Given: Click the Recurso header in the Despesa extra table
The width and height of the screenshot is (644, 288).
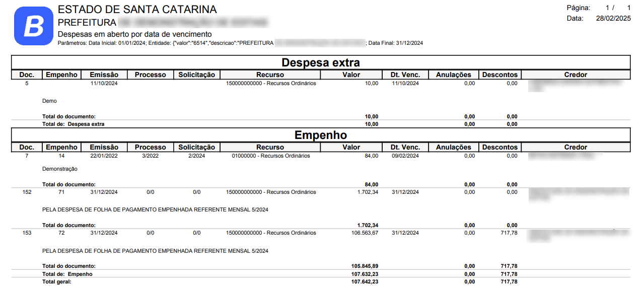Looking at the screenshot, I should tap(270, 75).
